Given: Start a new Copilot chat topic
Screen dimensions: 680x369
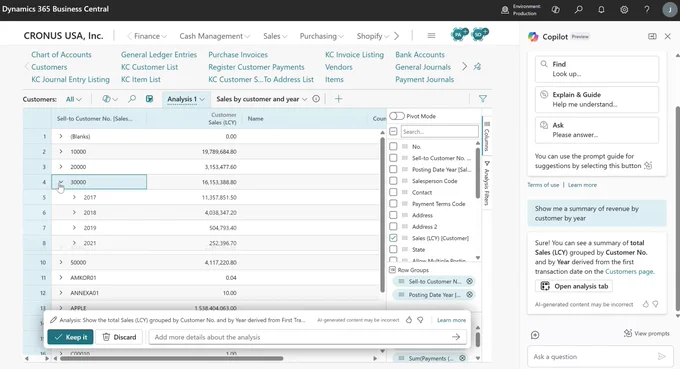Looking at the screenshot, I should [x=535, y=335].
